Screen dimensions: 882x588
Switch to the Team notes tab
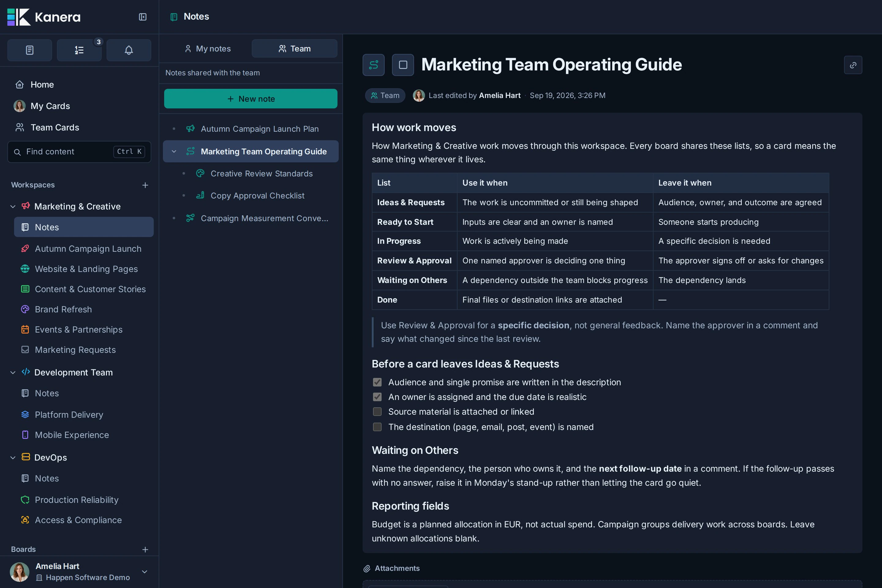point(294,49)
